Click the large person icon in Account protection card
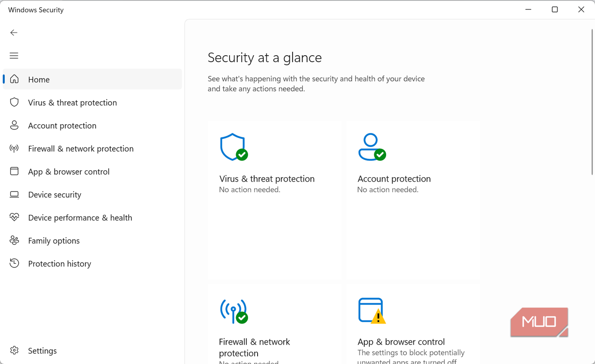 [371, 147]
